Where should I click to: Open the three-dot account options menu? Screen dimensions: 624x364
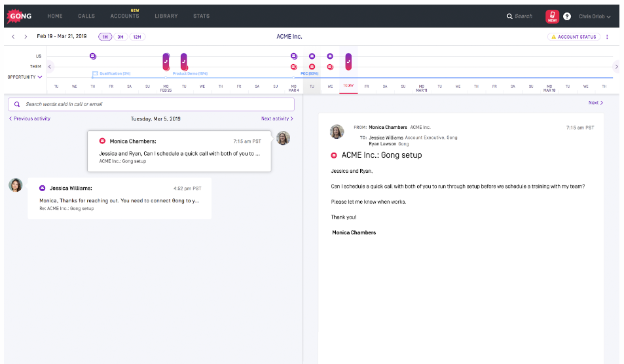tap(607, 37)
